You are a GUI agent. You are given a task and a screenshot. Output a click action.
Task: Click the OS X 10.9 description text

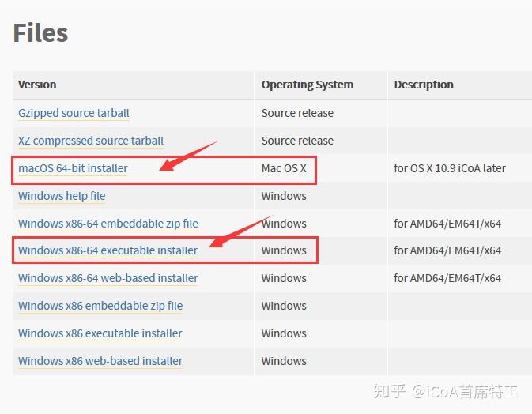pos(450,168)
